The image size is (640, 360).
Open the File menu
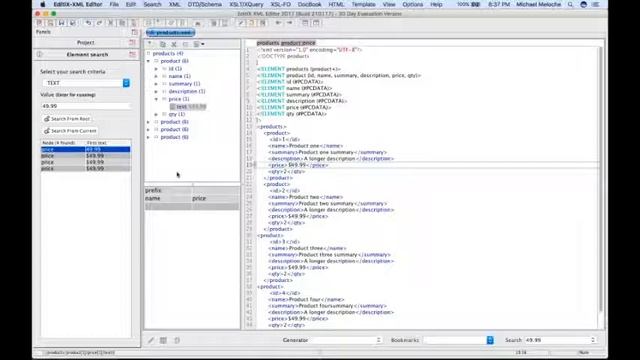(x=114, y=4)
